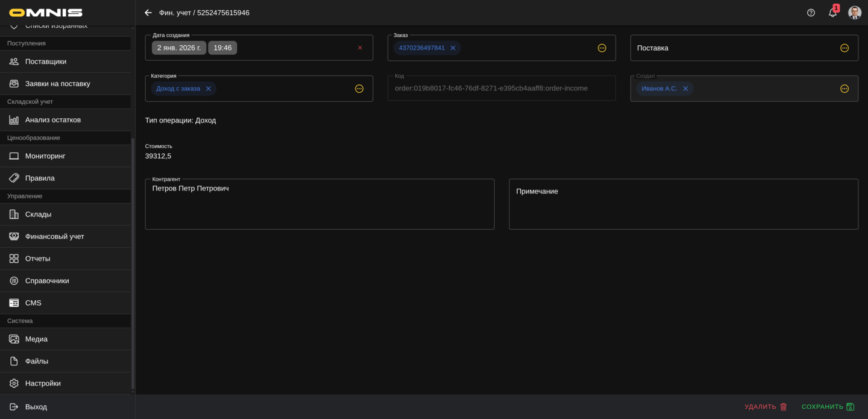Open options for the Заказ field
The width and height of the screenshot is (868, 419).
click(602, 48)
